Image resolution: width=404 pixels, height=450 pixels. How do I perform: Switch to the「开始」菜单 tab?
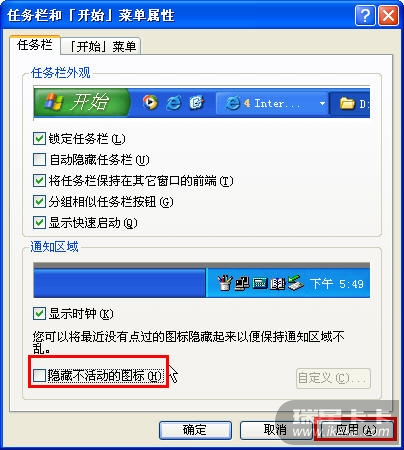(101, 46)
